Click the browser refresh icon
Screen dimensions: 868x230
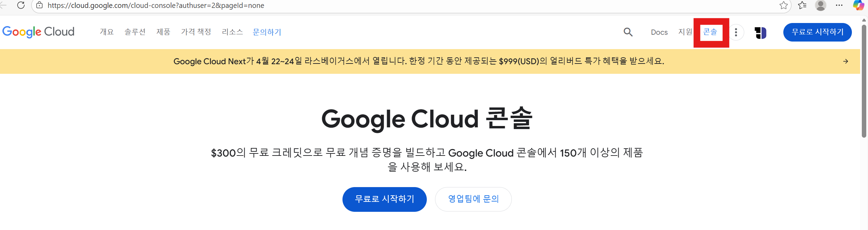21,5
